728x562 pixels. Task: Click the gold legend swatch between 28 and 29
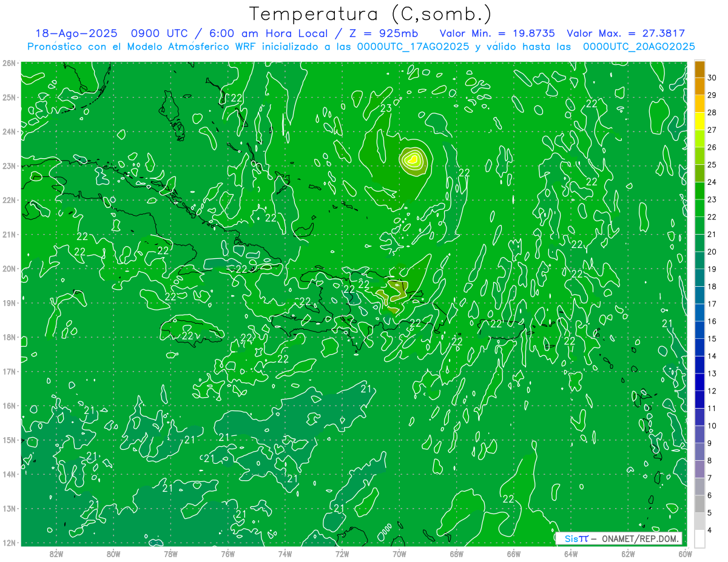pyautogui.click(x=700, y=104)
